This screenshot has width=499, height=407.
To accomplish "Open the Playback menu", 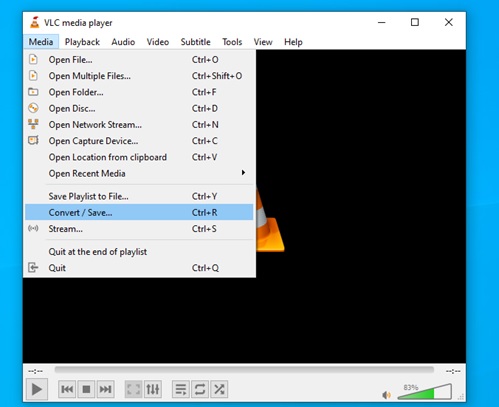I will pyautogui.click(x=82, y=42).
